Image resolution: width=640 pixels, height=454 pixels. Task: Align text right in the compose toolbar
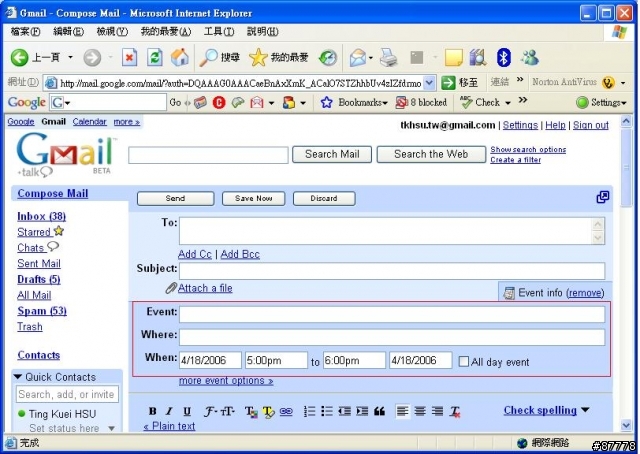[438, 411]
